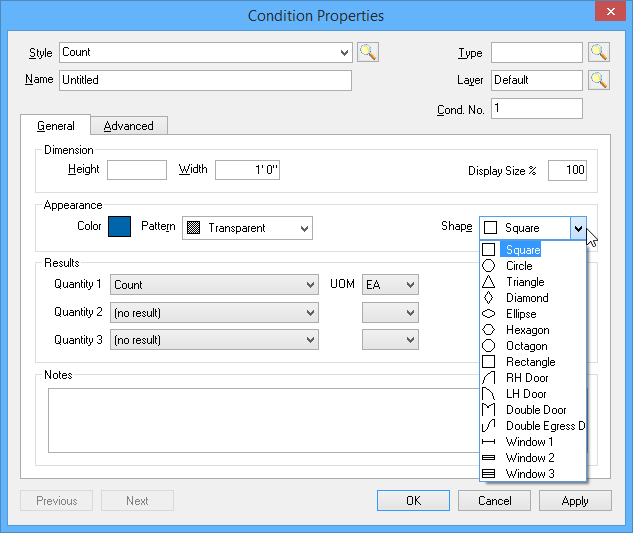Open the Style lookup magnifier icon
This screenshot has width=633, height=533.
coord(368,52)
